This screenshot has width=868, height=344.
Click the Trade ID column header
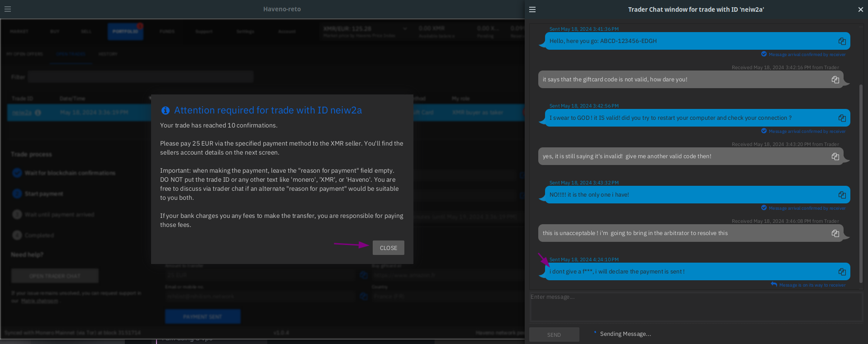point(23,98)
